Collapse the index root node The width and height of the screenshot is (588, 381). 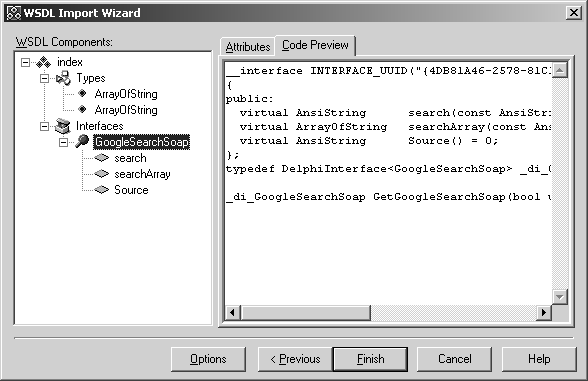coord(25,62)
